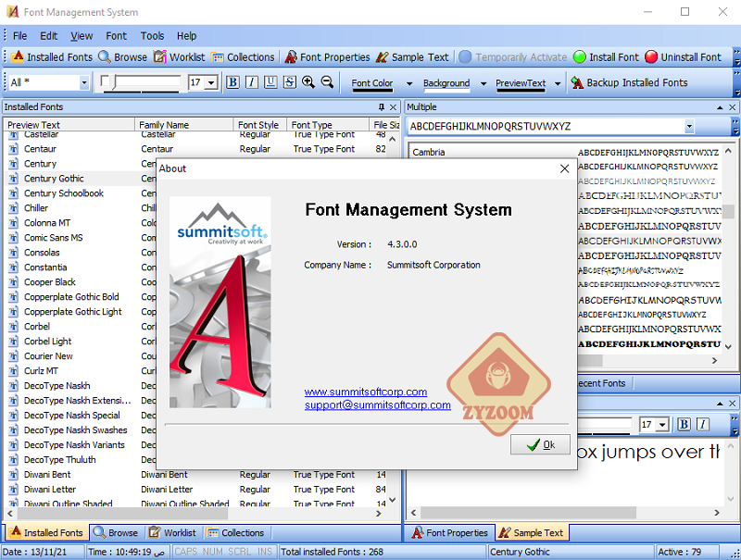The height and width of the screenshot is (560, 741).
Task: Click the font icon beside Comic Sans MS
Action: [x=14, y=238]
